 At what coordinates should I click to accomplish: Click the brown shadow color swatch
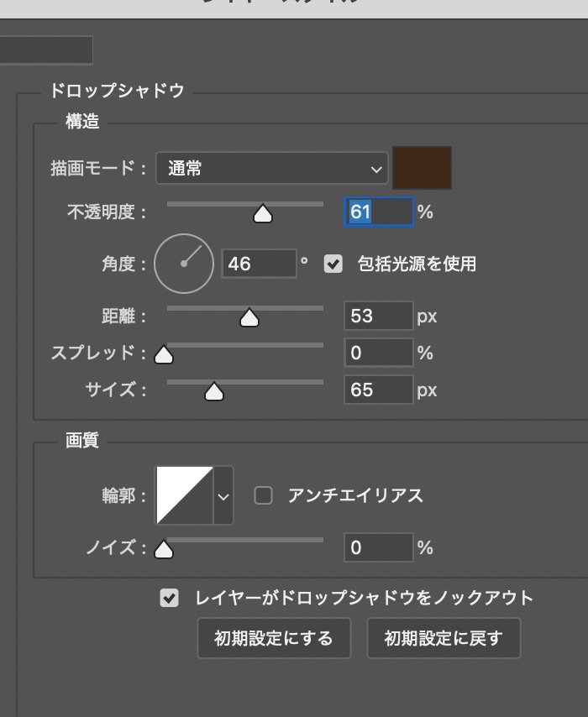click(423, 168)
